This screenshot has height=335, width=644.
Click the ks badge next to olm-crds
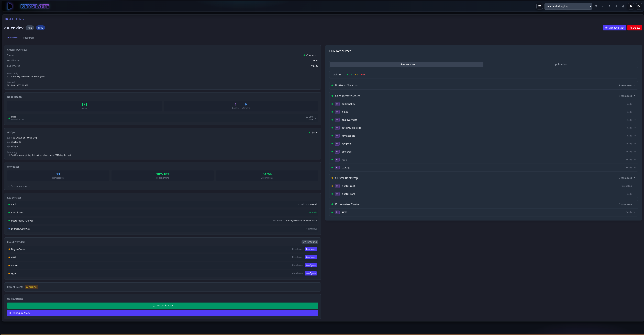tap(337, 152)
